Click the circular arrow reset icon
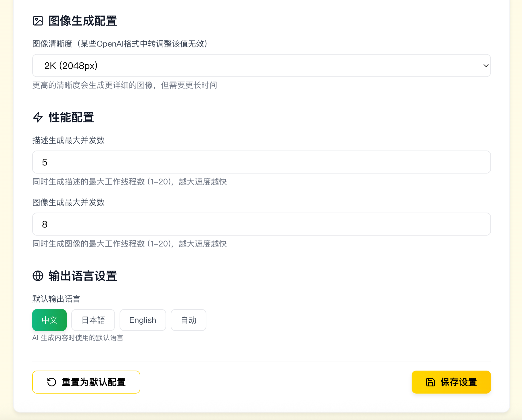The width and height of the screenshot is (522, 420). point(52,382)
